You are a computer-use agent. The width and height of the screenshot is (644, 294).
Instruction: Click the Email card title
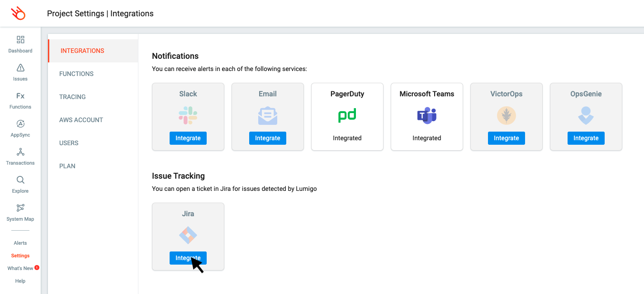(x=268, y=94)
